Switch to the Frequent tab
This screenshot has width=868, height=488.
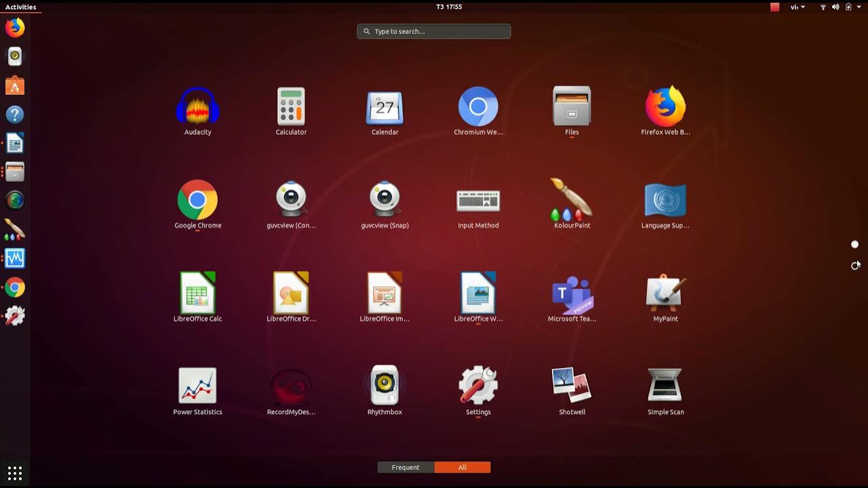click(x=406, y=467)
